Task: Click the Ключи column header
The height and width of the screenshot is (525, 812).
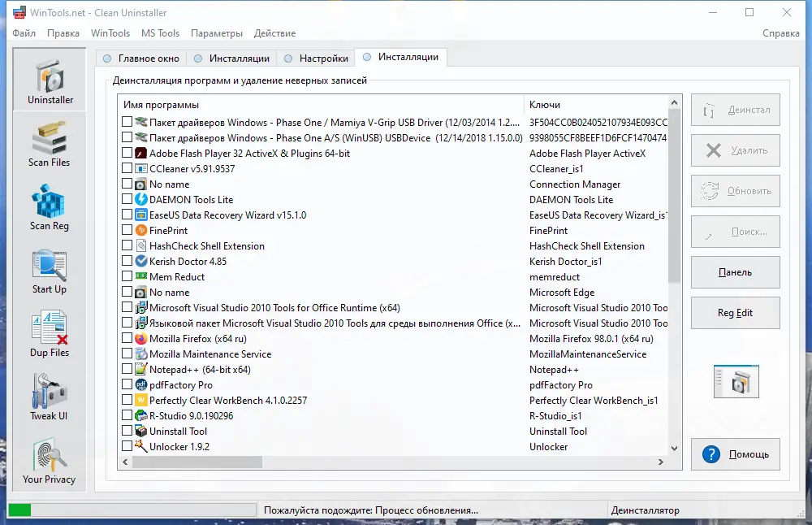Action: click(596, 105)
